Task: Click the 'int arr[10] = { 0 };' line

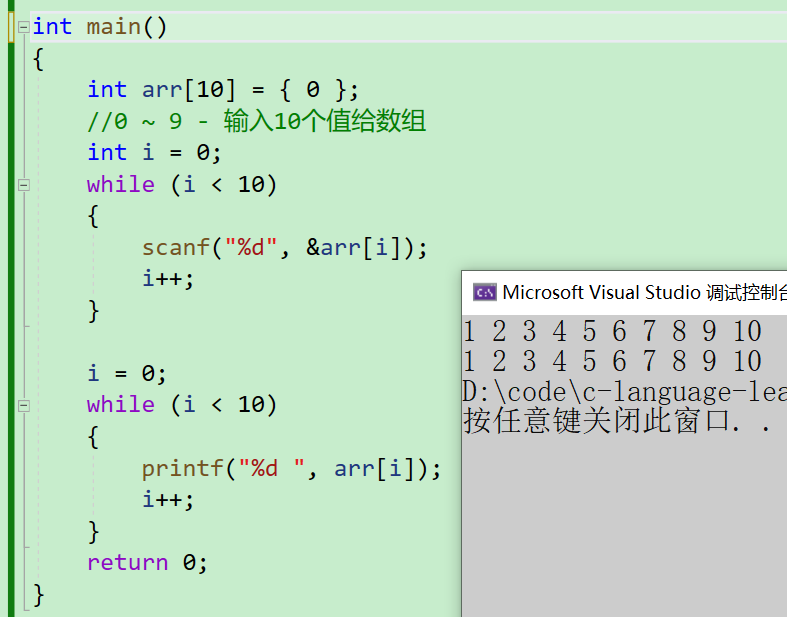Action: (223, 90)
